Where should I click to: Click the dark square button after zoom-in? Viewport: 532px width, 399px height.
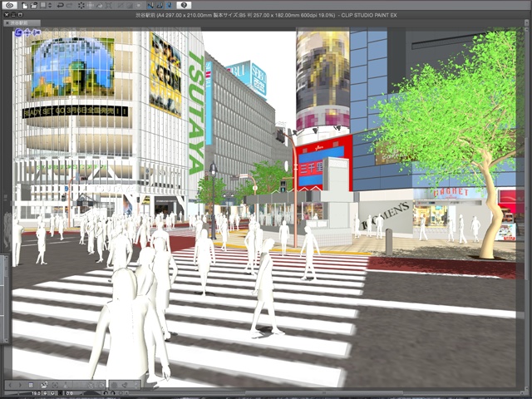pos(61,393)
